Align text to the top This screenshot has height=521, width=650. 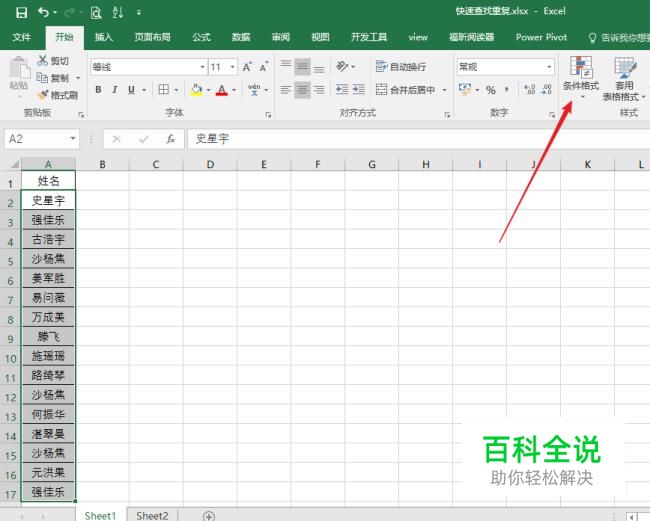pos(286,66)
